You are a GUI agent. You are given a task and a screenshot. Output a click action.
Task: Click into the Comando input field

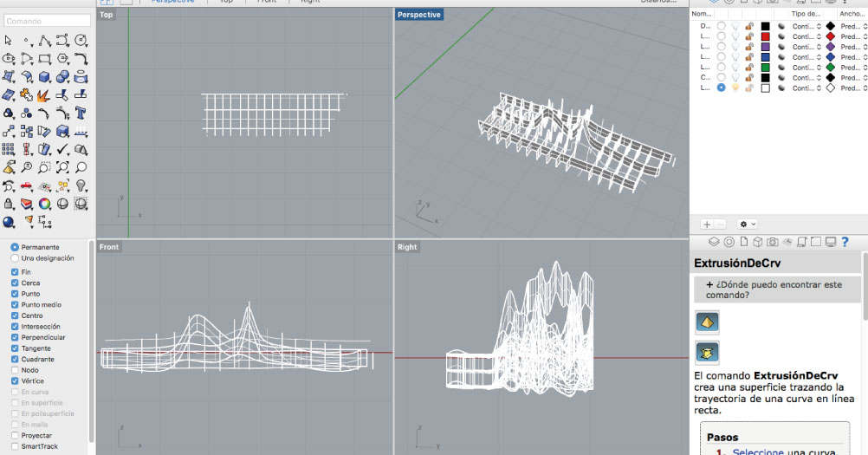[47, 21]
